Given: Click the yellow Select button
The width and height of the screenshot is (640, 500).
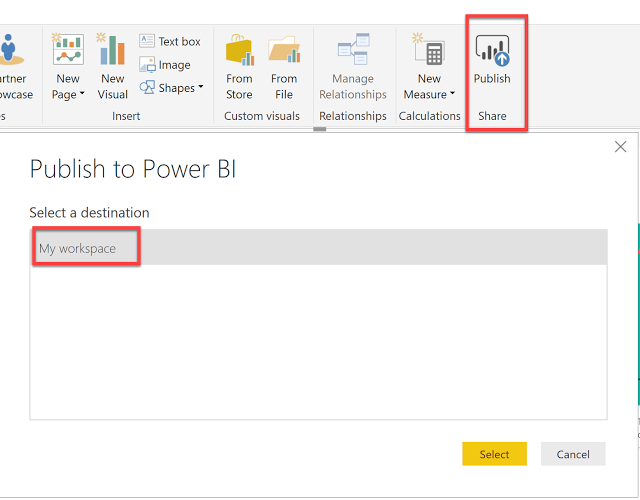Looking at the screenshot, I should (494, 454).
